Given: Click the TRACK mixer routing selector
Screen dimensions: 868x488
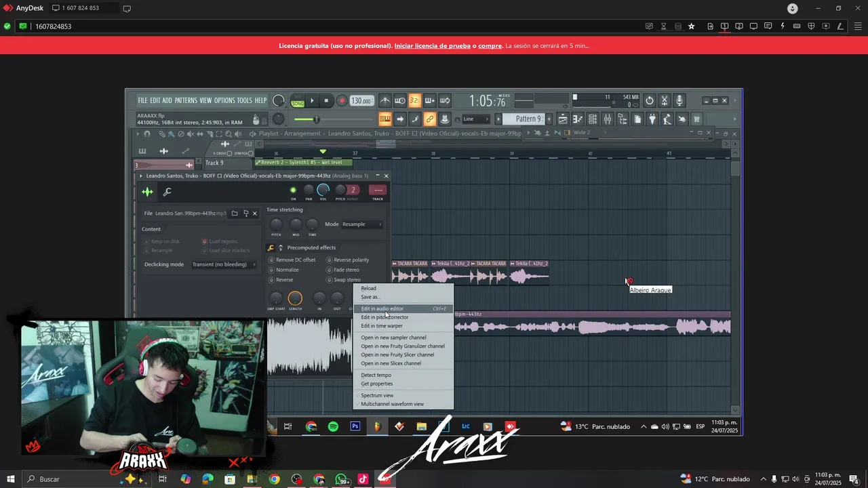Looking at the screenshot, I should pos(378,190).
